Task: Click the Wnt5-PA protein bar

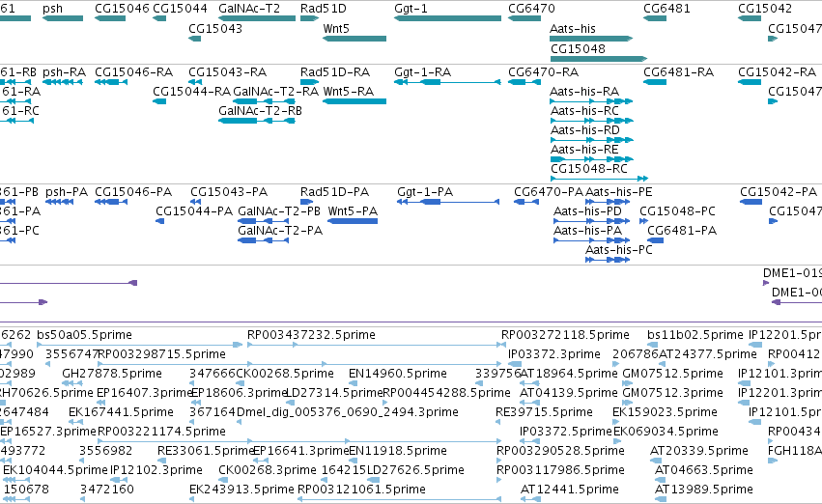Action: coord(353,221)
